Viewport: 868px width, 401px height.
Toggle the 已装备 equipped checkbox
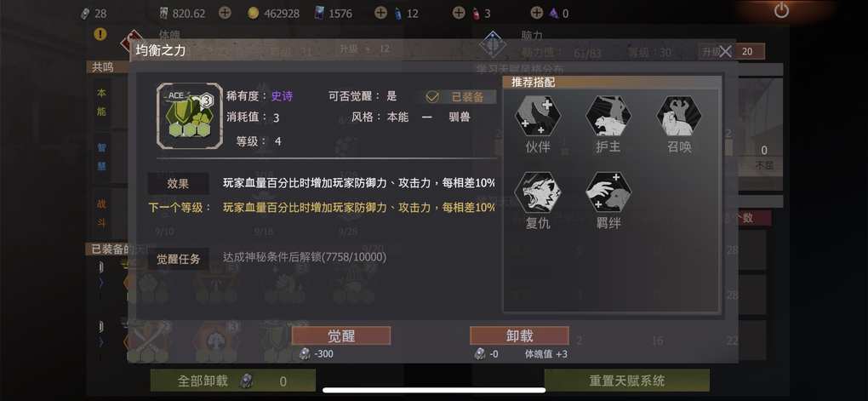(432, 97)
